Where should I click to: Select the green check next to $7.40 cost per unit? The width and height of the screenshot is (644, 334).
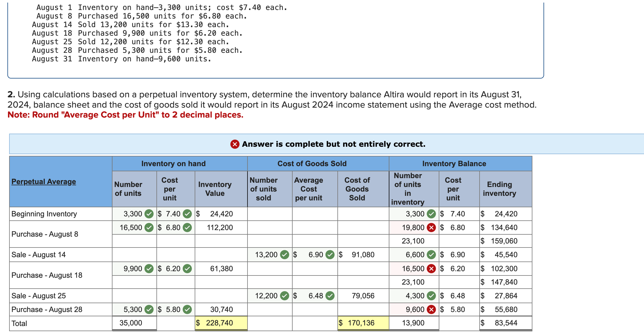(187, 214)
